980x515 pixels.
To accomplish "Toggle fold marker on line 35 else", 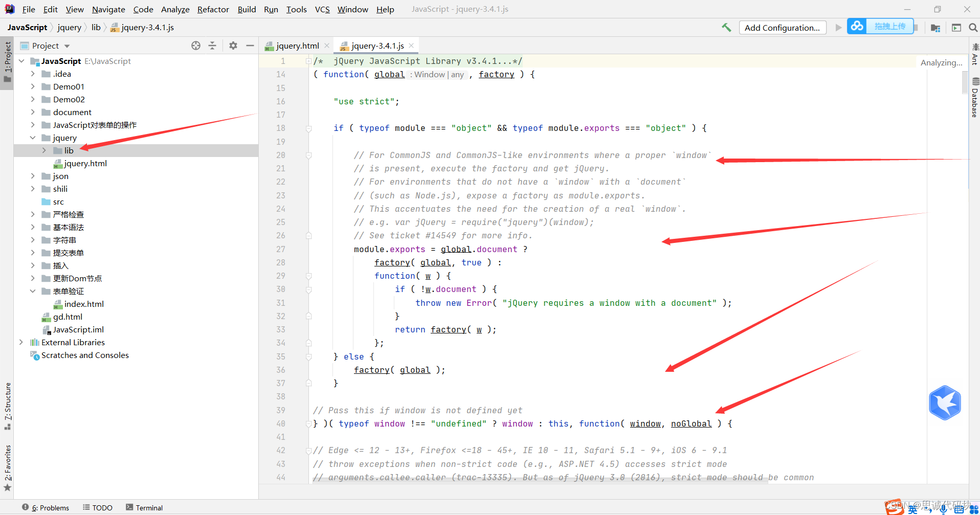I will coord(309,357).
